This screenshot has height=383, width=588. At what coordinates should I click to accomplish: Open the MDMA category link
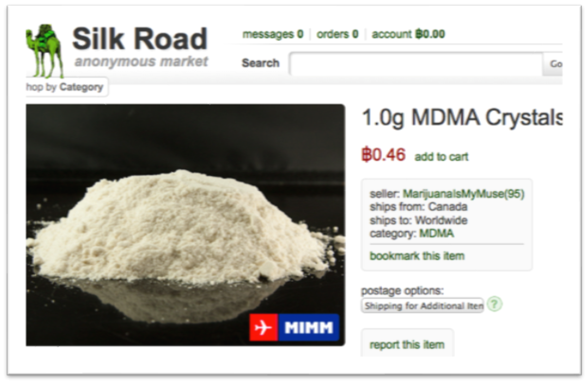click(x=437, y=233)
